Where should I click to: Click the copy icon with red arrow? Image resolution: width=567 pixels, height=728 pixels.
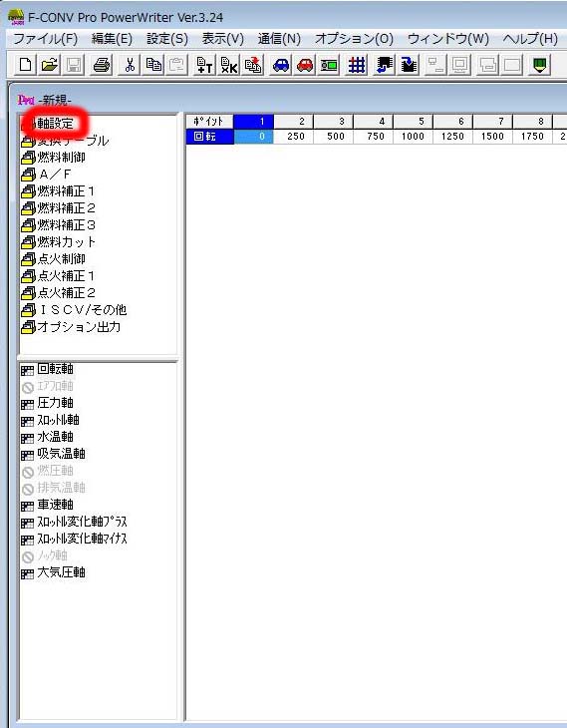coord(253,65)
